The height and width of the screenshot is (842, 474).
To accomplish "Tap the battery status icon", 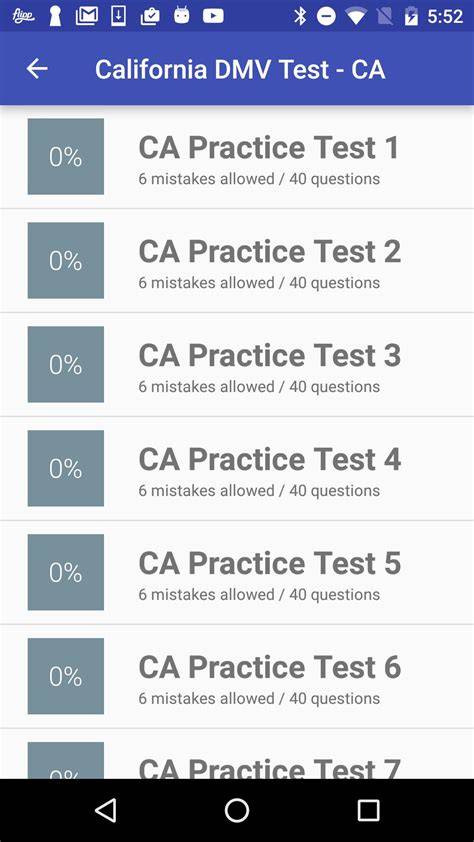I will click(x=411, y=16).
